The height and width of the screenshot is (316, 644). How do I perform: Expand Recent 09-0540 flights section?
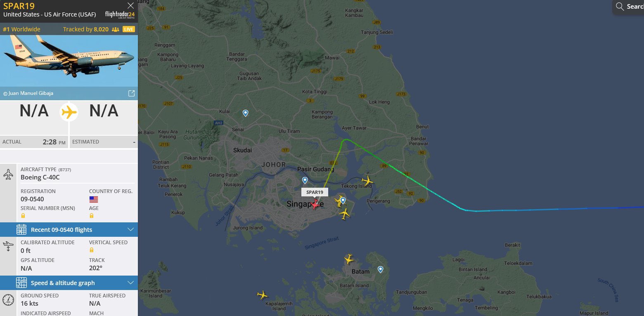[x=69, y=230]
